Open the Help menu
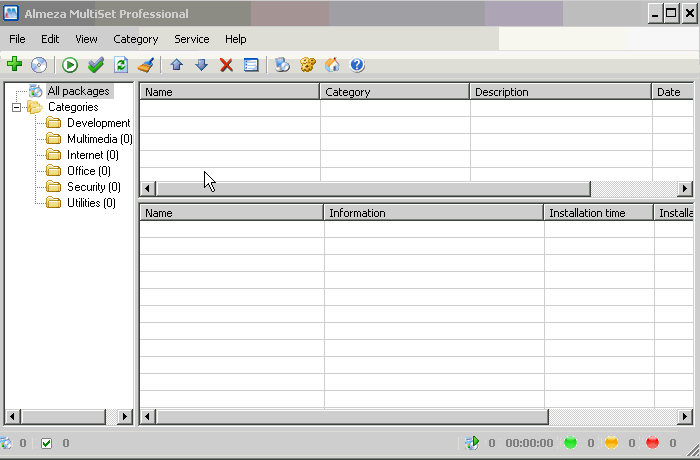Screen dimensions: 700x460 pyautogui.click(x=235, y=39)
